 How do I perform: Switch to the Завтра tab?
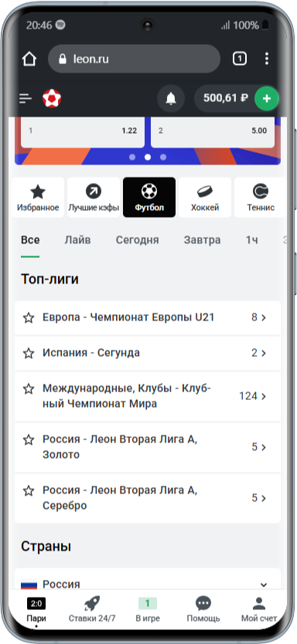tap(202, 240)
